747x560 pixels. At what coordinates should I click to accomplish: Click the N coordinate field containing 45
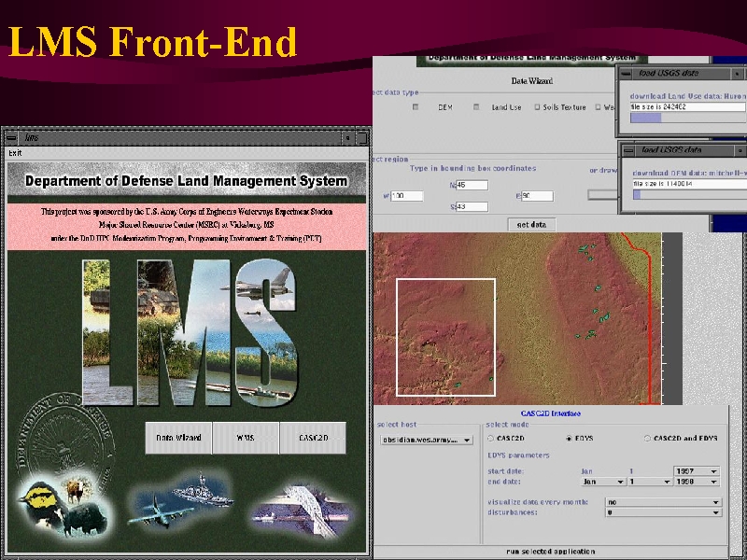tap(472, 185)
